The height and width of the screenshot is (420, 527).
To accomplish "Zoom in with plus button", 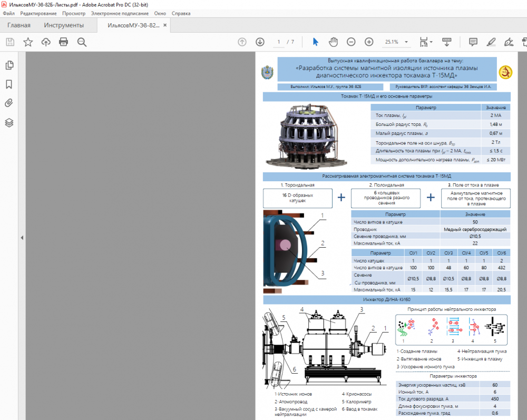I will point(369,42).
